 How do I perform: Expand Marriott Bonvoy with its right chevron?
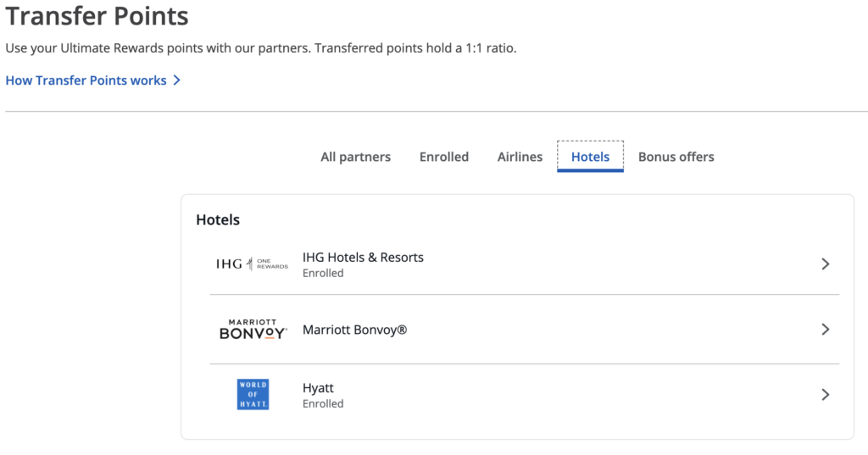(x=826, y=330)
